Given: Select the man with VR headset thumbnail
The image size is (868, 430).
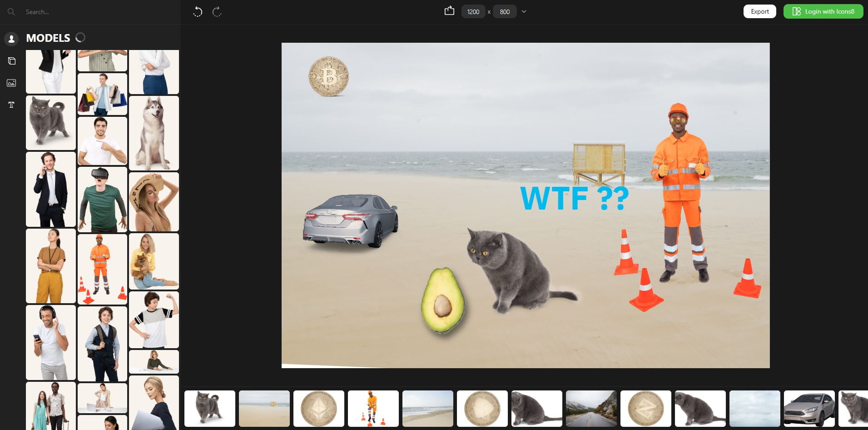Looking at the screenshot, I should tap(102, 200).
